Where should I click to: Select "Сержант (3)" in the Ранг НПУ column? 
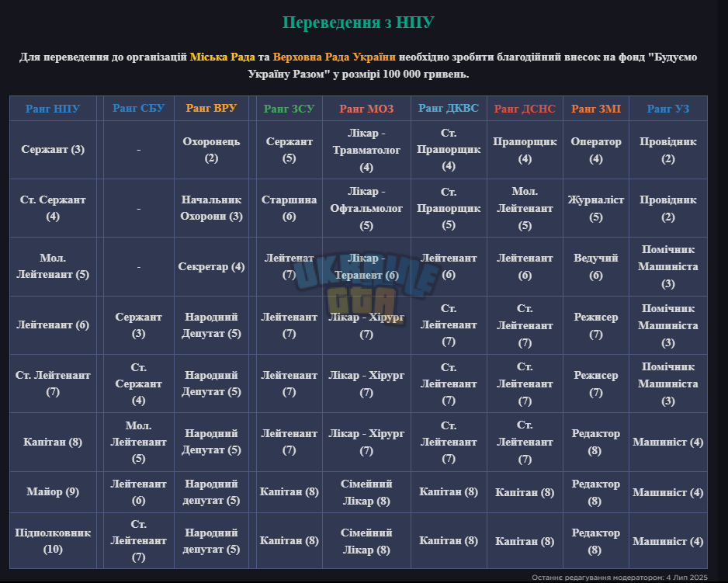(53, 150)
